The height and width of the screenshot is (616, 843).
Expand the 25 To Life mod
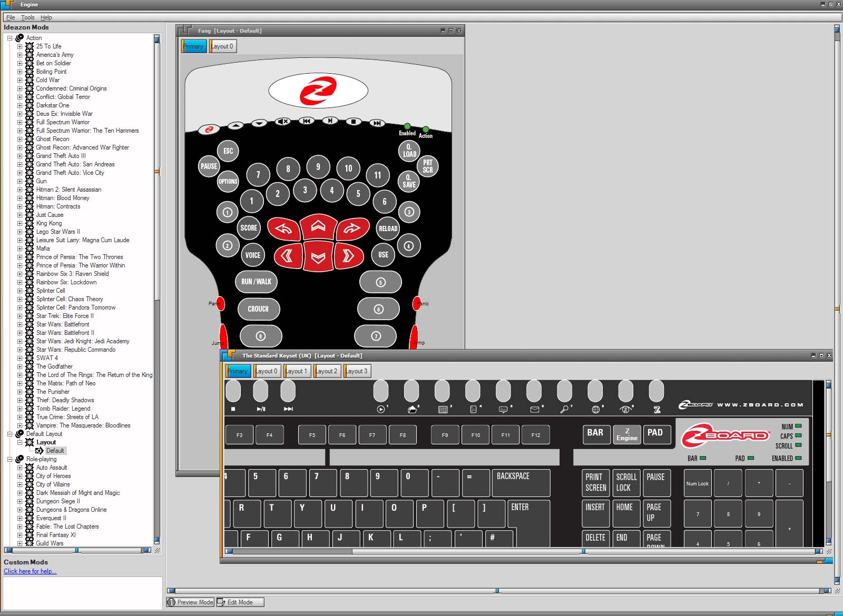click(x=19, y=46)
